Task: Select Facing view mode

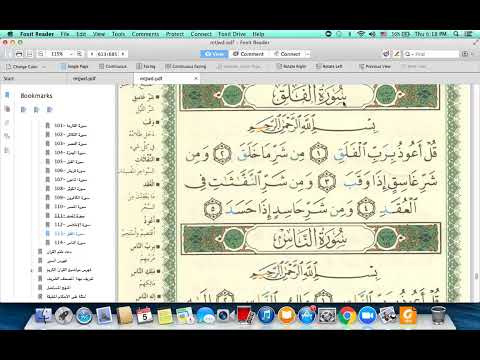Action: [146, 67]
